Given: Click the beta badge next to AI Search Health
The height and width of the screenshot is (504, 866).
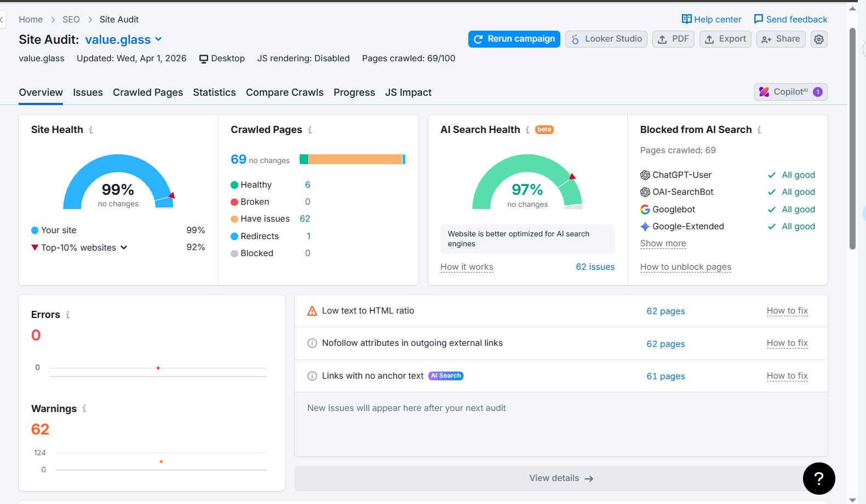Looking at the screenshot, I should click(544, 130).
